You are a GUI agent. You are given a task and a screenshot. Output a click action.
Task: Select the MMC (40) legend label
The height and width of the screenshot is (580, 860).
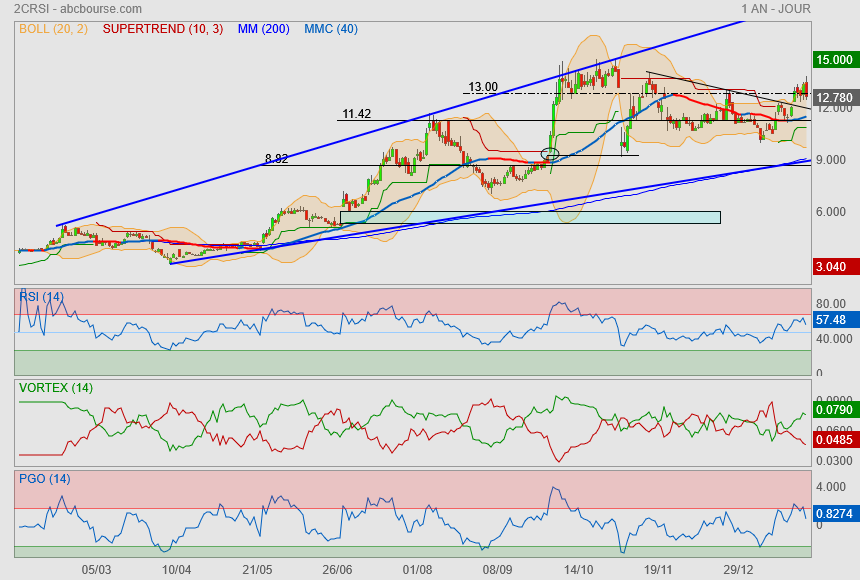[330, 29]
